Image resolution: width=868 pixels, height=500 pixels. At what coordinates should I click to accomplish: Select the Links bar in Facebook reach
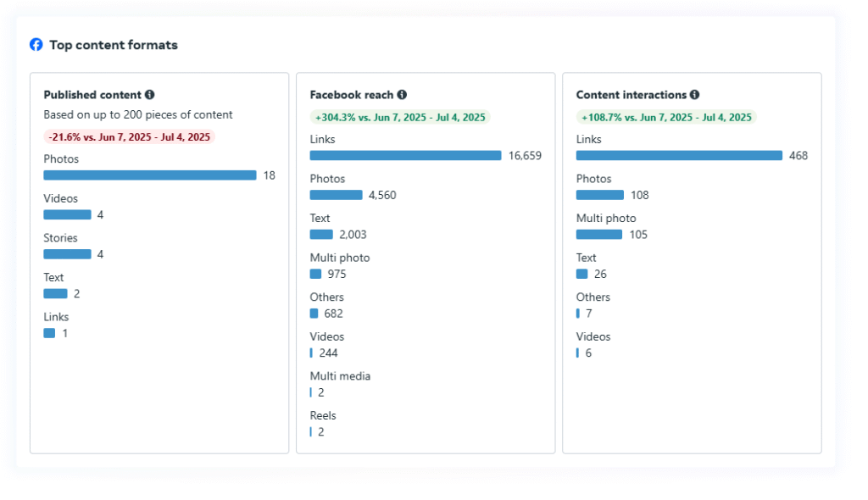405,156
